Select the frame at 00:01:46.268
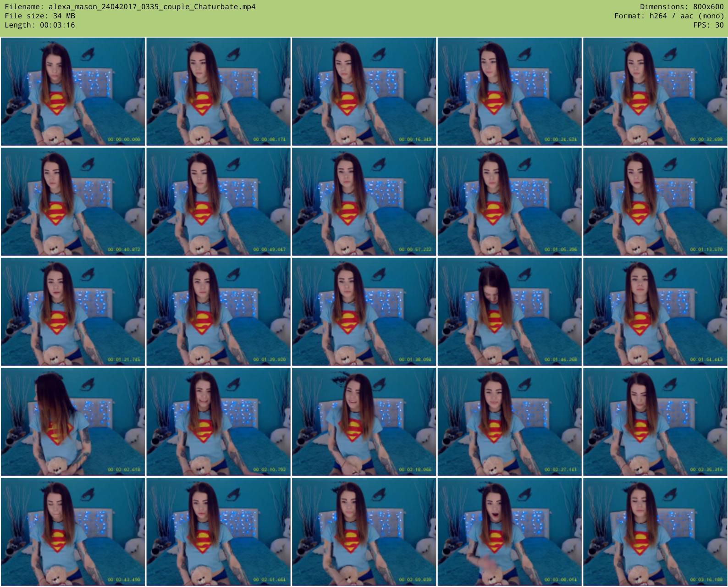728x587 pixels. click(x=510, y=312)
